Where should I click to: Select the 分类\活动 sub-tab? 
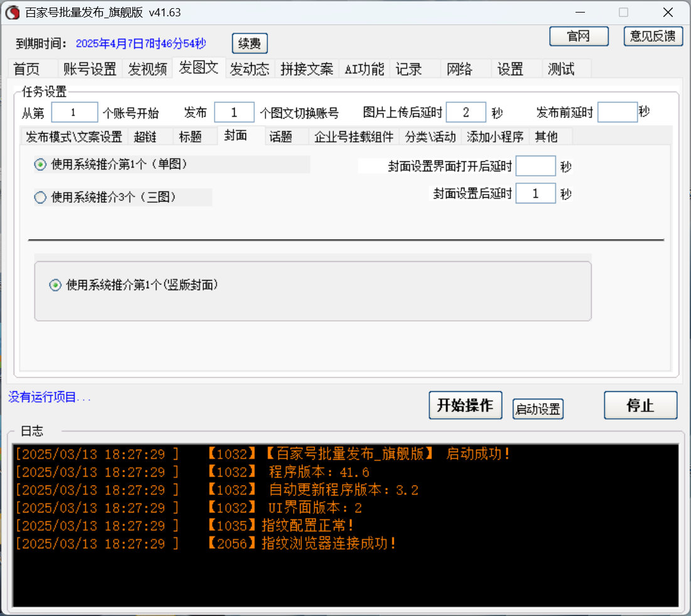coord(431,137)
